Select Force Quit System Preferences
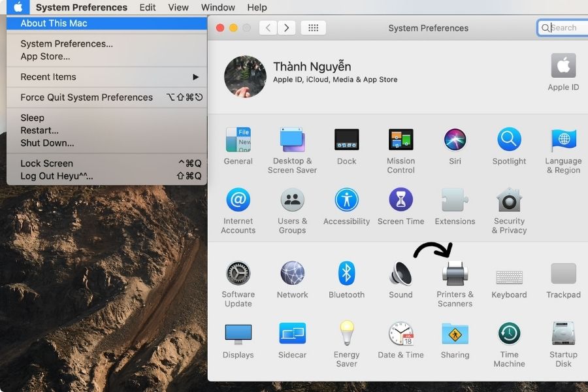588x392 pixels. click(107, 97)
